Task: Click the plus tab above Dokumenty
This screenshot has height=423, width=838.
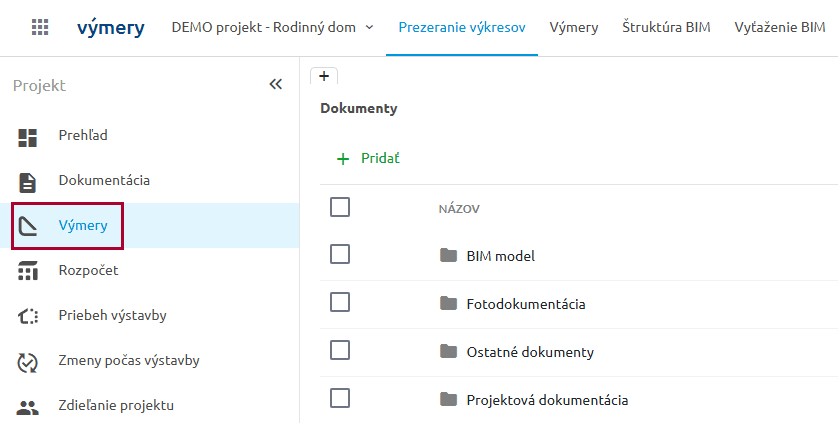Action: 324,76
